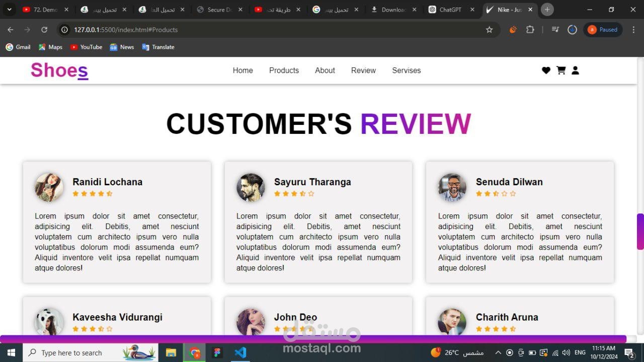This screenshot has height=362, width=644.
Task: Open the media controls icon in the toolbar
Action: [x=555, y=30]
